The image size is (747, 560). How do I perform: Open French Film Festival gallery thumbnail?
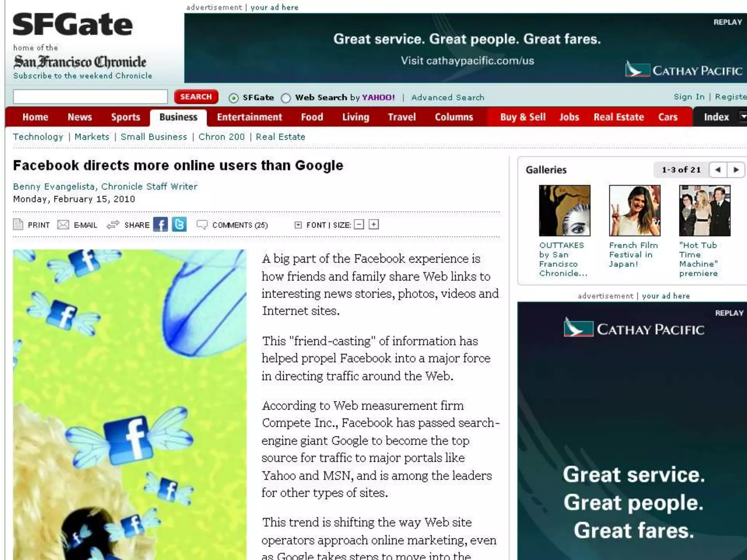click(634, 210)
